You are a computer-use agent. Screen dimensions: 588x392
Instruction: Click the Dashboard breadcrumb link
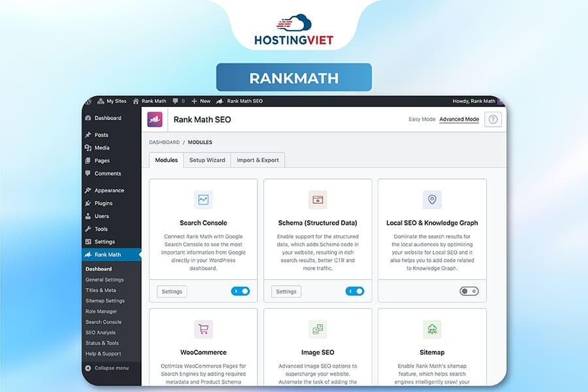pyautogui.click(x=164, y=142)
